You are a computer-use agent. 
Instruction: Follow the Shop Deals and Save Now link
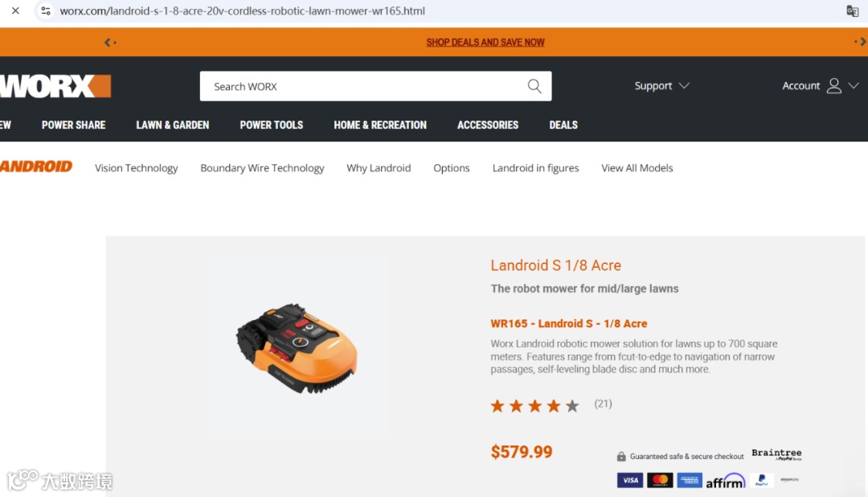[x=485, y=42]
